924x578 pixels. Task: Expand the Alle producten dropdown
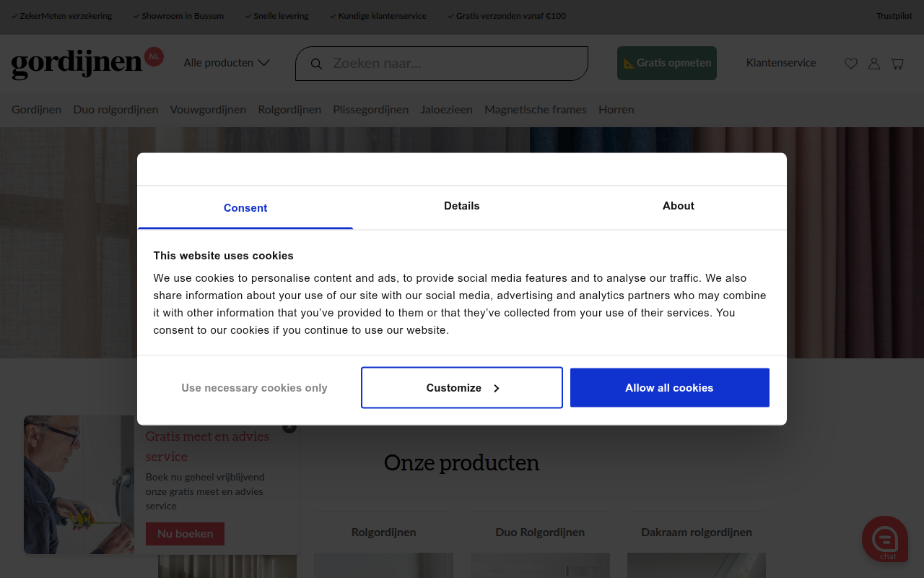[227, 63]
